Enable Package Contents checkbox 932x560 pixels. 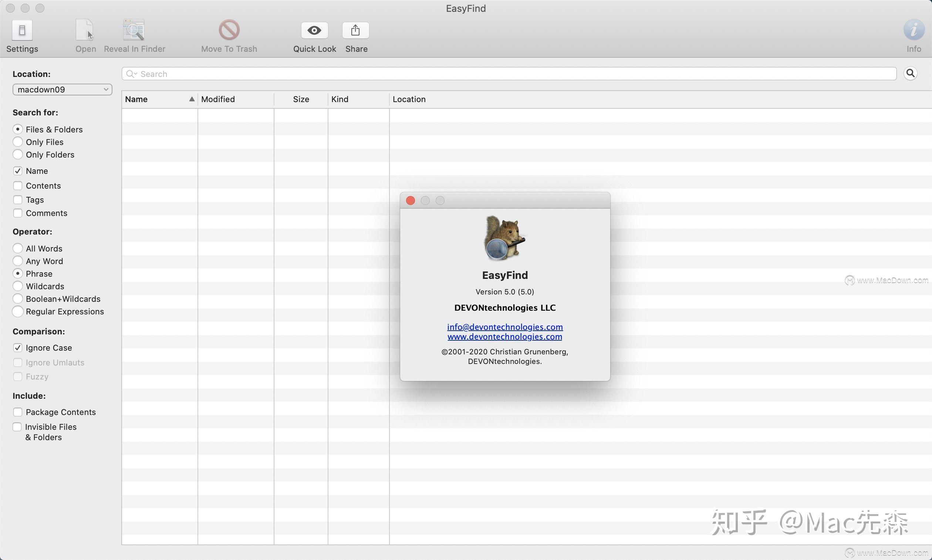[18, 412]
